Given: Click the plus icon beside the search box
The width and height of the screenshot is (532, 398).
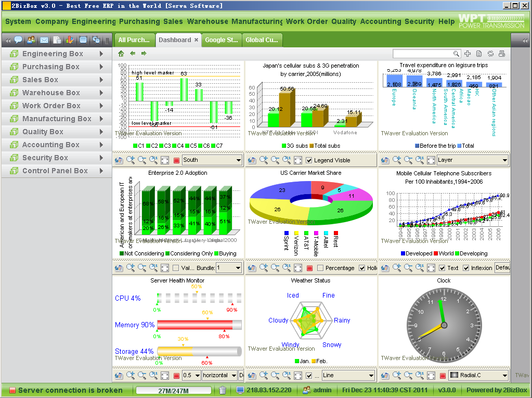Looking at the screenshot, I should click(468, 54).
